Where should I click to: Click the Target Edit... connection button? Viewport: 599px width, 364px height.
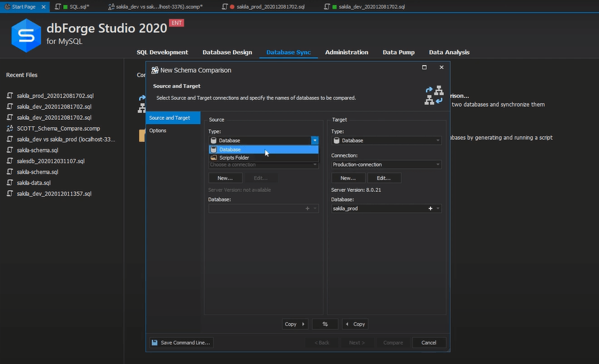[x=384, y=178]
